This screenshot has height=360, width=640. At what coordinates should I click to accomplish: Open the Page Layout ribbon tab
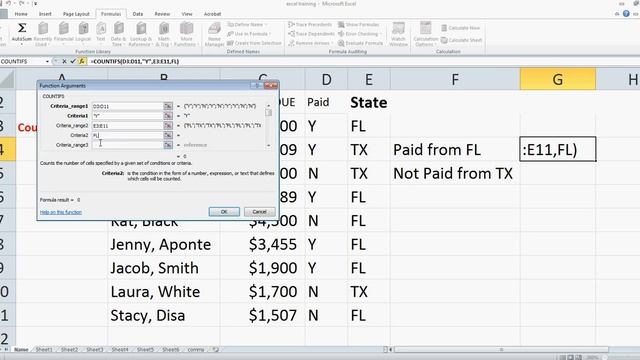pyautogui.click(x=76, y=14)
